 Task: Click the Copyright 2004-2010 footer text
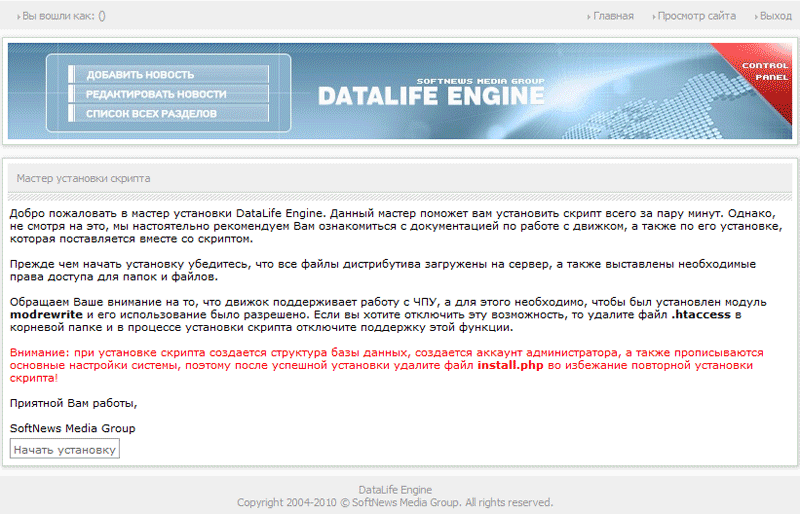pyautogui.click(x=395, y=502)
